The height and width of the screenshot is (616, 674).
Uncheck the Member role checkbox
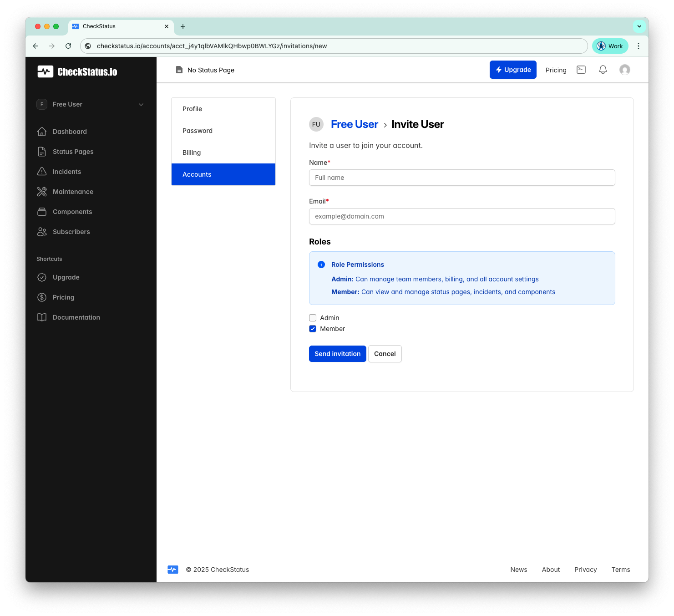click(313, 329)
